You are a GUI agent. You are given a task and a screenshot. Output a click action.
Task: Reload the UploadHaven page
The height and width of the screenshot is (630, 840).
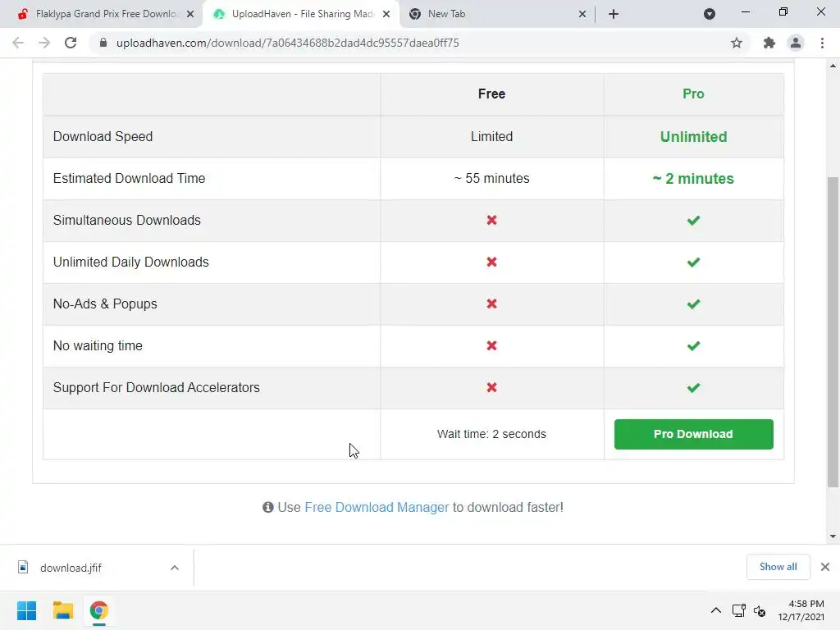click(71, 43)
